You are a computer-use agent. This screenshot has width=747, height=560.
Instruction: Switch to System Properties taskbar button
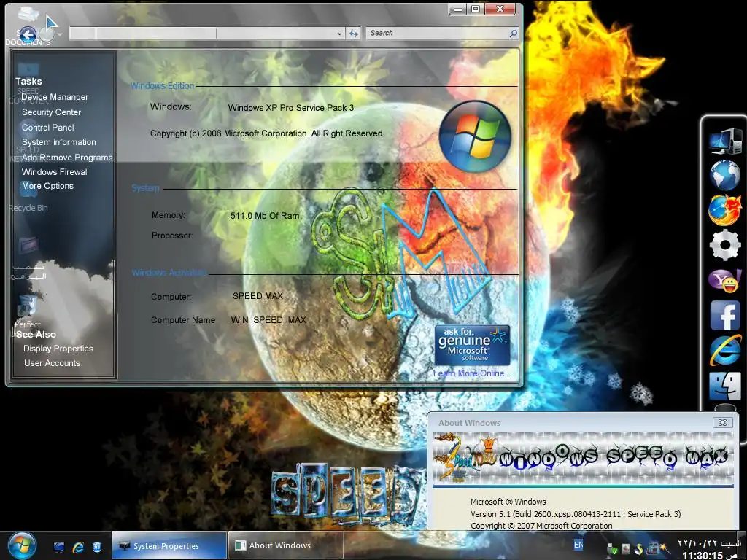(x=169, y=545)
